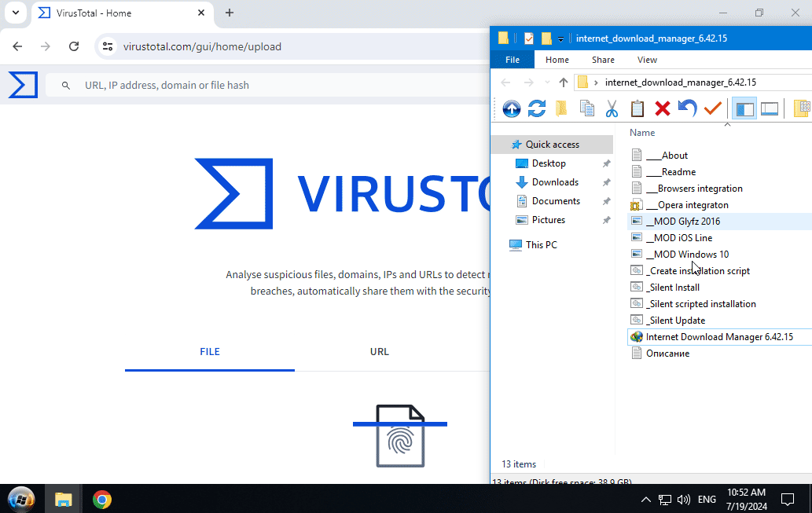Click the pin icon beside Documents
This screenshot has height=513, width=812.
pyautogui.click(x=606, y=201)
